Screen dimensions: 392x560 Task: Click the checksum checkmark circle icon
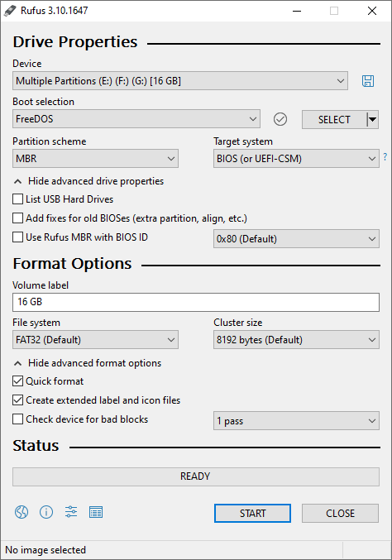pos(280,119)
